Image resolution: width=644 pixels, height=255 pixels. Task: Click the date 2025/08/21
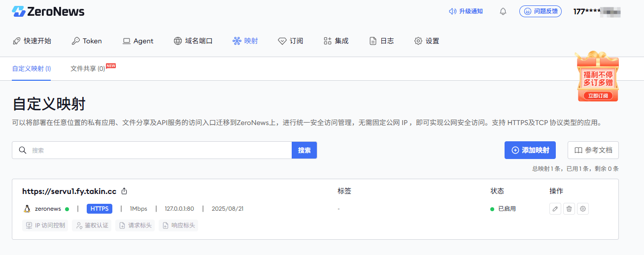pos(228,209)
